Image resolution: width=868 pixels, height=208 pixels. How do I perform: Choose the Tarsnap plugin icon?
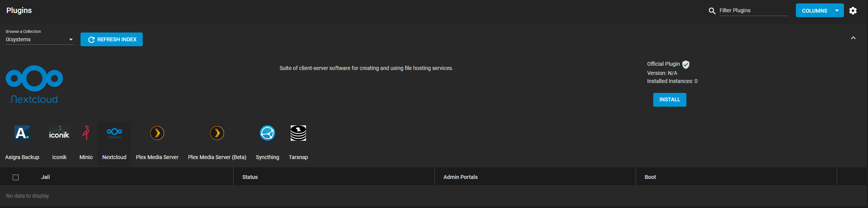tap(298, 133)
